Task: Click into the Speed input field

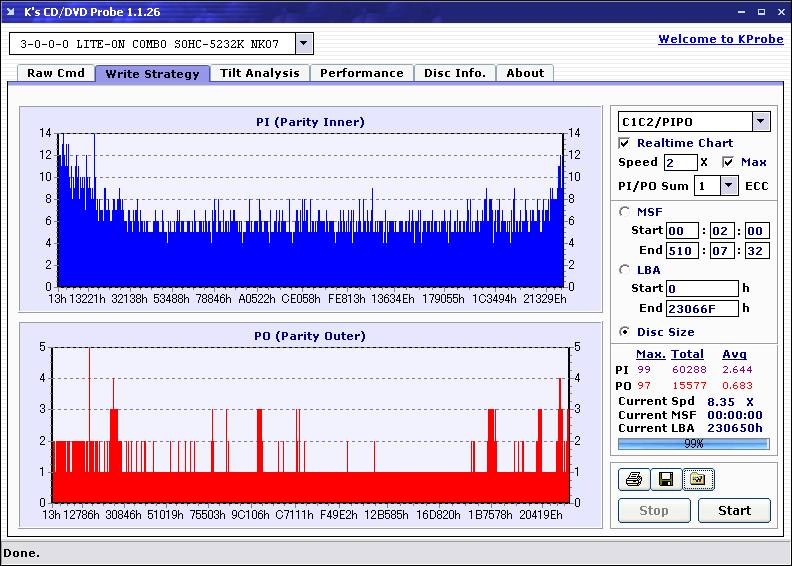Action: 680,162
